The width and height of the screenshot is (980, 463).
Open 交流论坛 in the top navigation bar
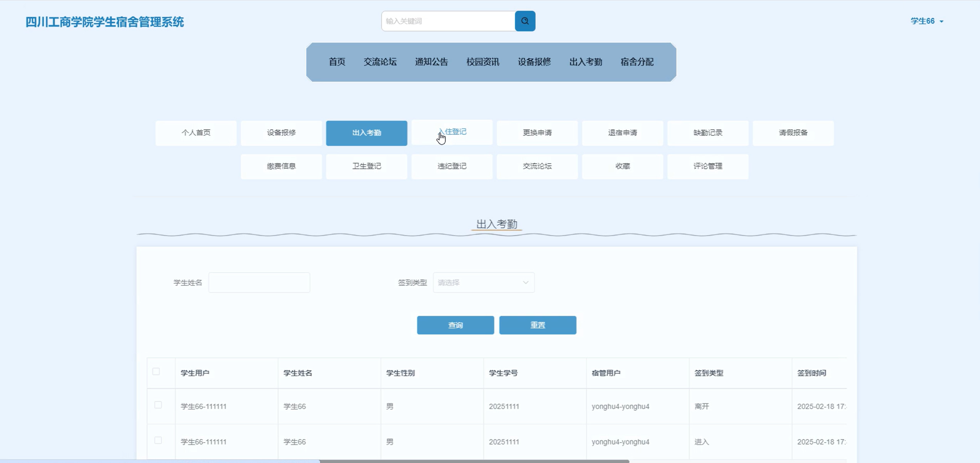tap(380, 62)
